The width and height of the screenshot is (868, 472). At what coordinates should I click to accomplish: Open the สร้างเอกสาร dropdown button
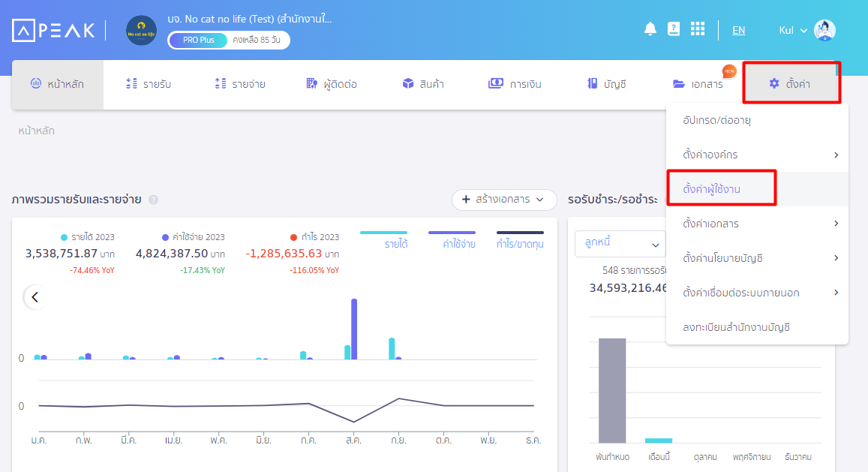coord(503,200)
